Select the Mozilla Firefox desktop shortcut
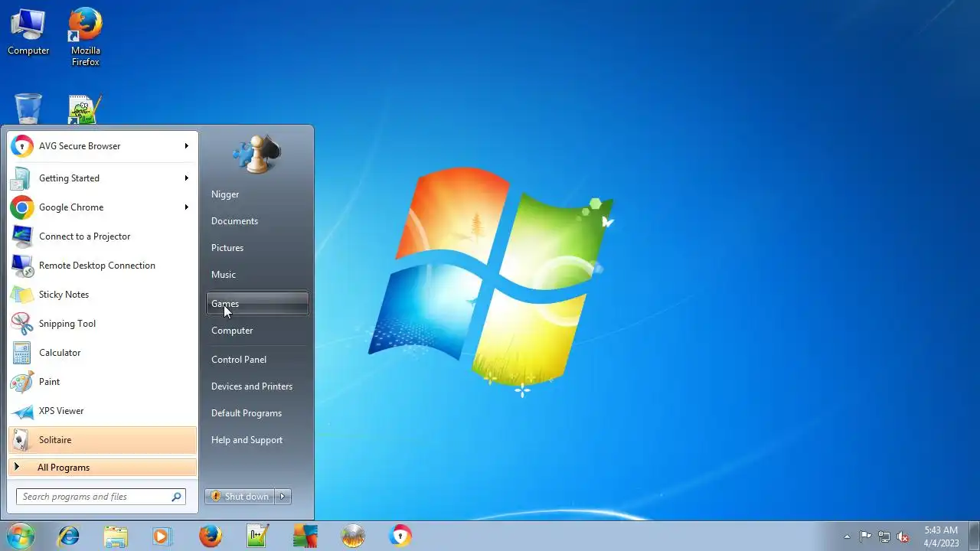This screenshot has width=980, height=551. (86, 37)
